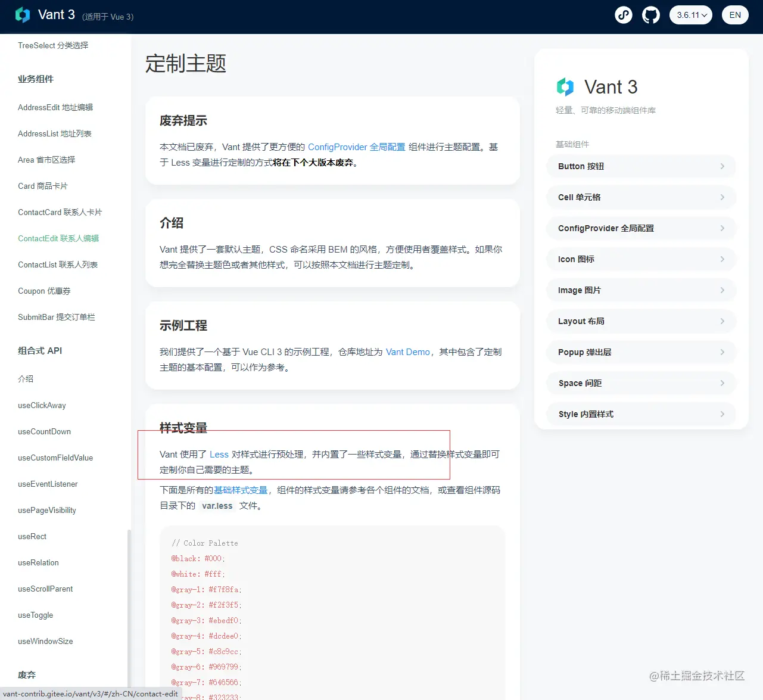This screenshot has height=700, width=763.
Task: Open the mini-program link icon in the header
Action: tap(624, 15)
